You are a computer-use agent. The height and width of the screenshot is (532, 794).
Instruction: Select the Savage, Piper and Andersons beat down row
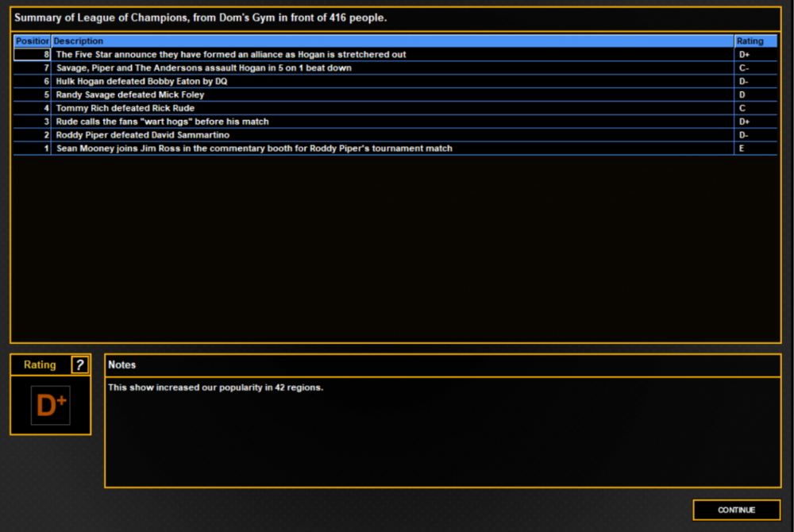pyautogui.click(x=395, y=67)
